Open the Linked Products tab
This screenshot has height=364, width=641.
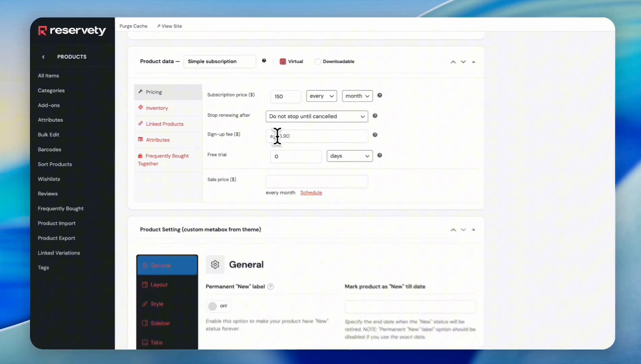[164, 124]
